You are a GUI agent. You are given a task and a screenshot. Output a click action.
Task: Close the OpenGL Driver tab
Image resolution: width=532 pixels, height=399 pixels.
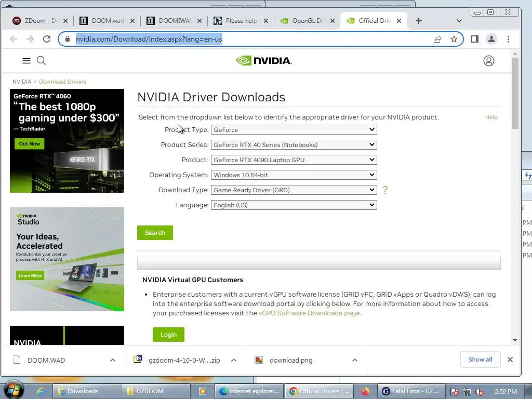click(332, 21)
